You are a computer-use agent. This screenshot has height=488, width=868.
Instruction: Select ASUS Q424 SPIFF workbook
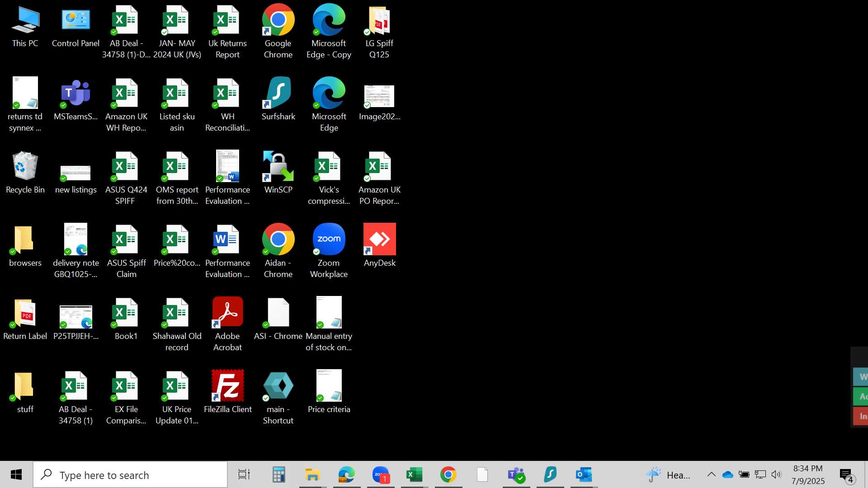point(126,178)
